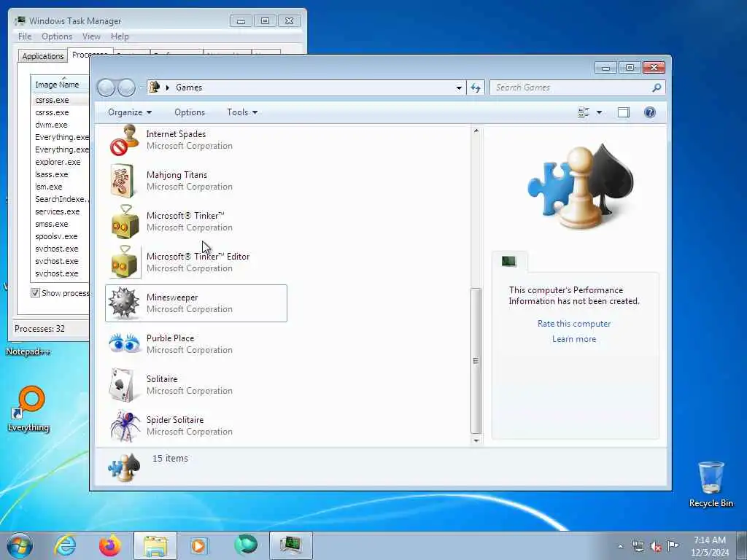Open the Task Manager Options menu
Image resolution: width=747 pixels, height=560 pixels.
tap(57, 36)
